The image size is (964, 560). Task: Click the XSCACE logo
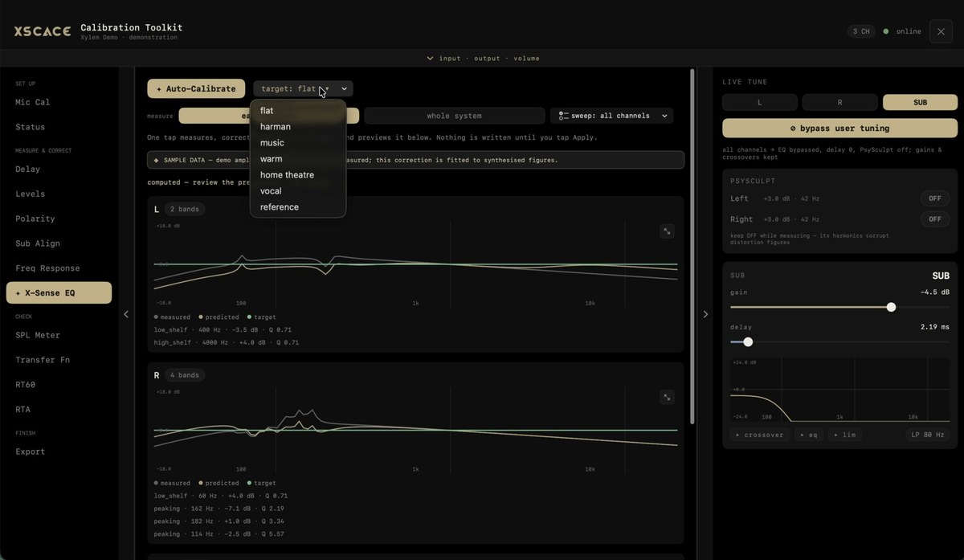42,31
